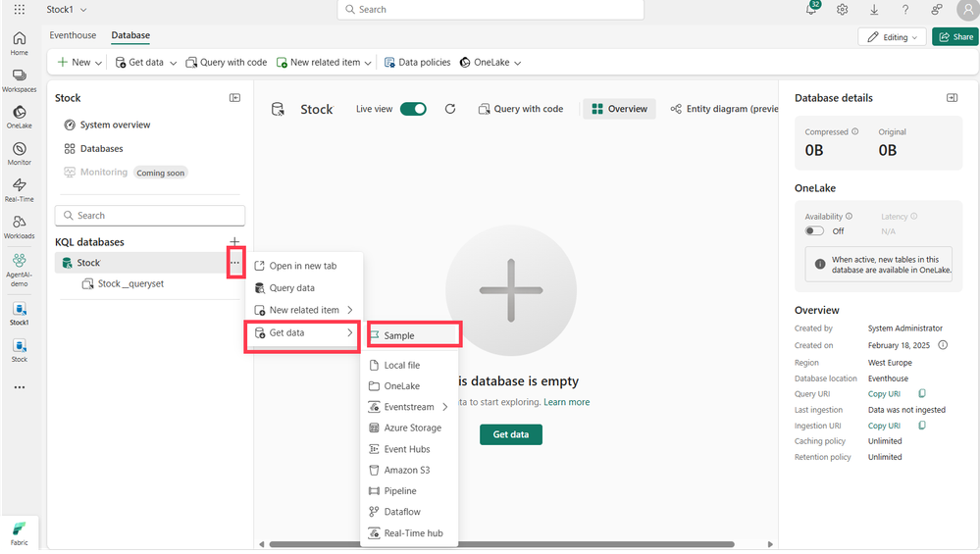Open the feedback icon in top bar
The height and width of the screenshot is (554, 980).
pyautogui.click(x=936, y=10)
